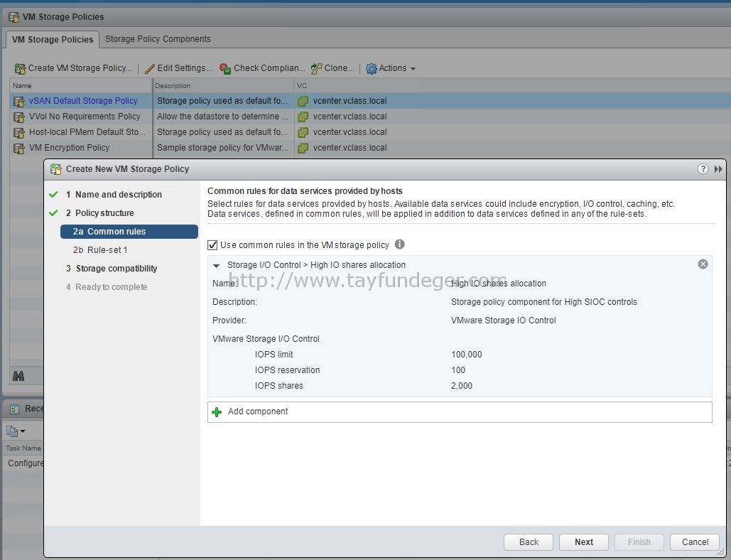Screen dimensions: 731x560
Task: Click the Next button
Action: point(584,542)
